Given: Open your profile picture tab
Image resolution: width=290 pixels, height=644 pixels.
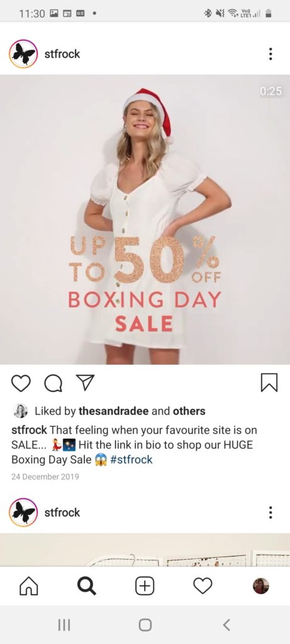Looking at the screenshot, I should pos(261,586).
